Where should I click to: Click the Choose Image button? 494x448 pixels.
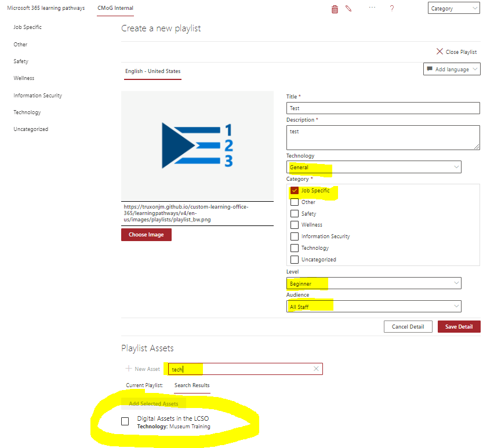point(146,234)
